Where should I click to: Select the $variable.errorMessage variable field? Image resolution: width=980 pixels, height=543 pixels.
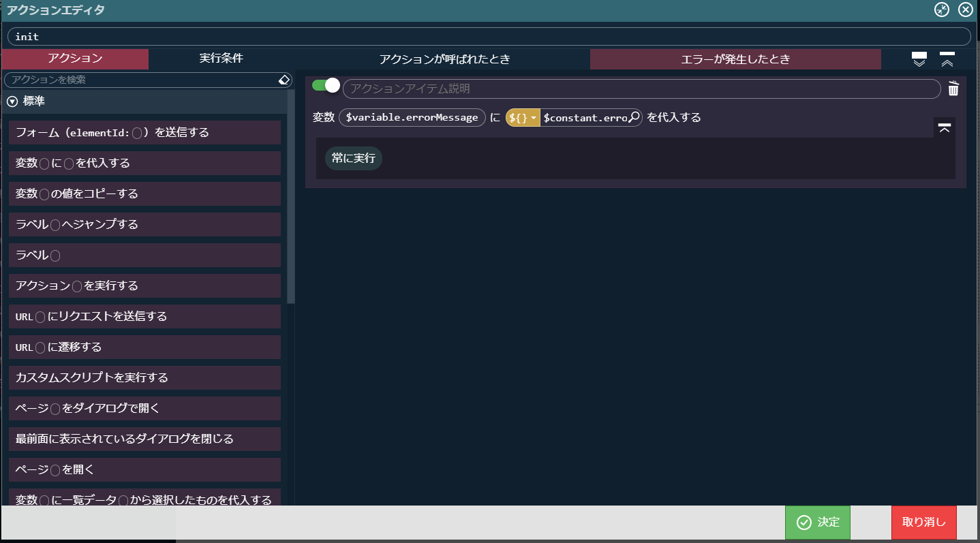(x=412, y=117)
